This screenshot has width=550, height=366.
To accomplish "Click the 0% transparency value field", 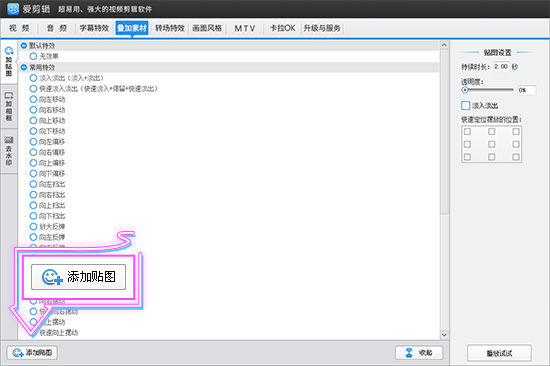I will pos(526,90).
